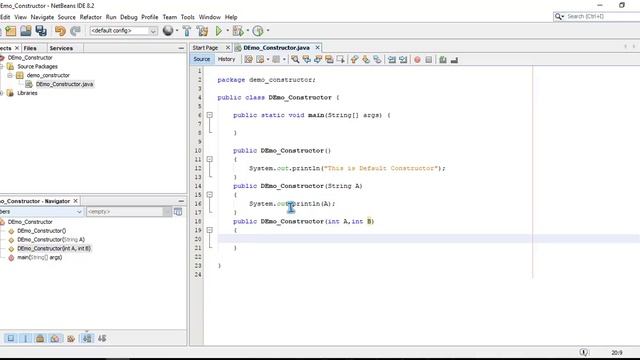
Task: Click the 20:9 cursor position in status bar
Action: 617,352
